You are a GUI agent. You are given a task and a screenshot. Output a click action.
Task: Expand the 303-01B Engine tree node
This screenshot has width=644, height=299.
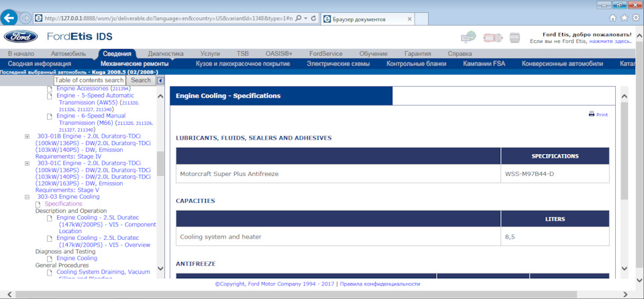[27, 136]
